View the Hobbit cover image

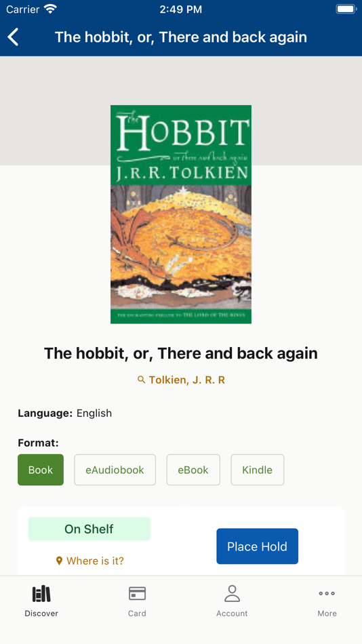(181, 214)
